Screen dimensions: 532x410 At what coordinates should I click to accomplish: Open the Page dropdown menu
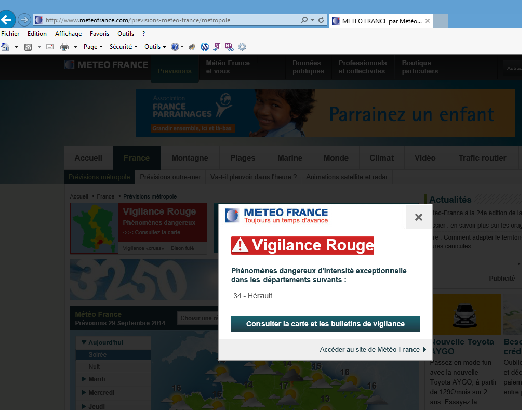tap(93, 47)
